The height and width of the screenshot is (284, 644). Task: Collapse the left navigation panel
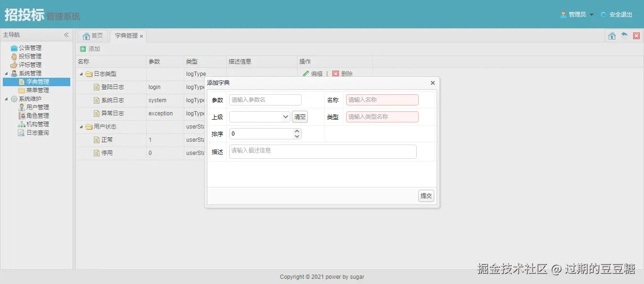click(x=66, y=35)
